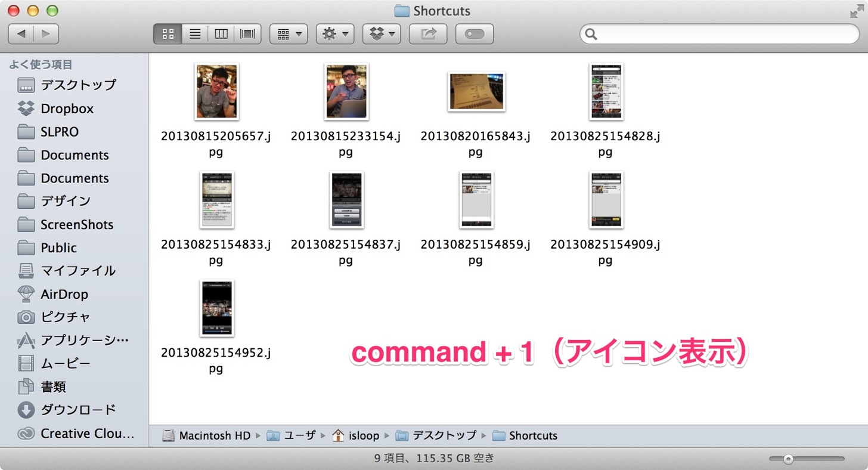Click the Share toolbar button

click(428, 34)
